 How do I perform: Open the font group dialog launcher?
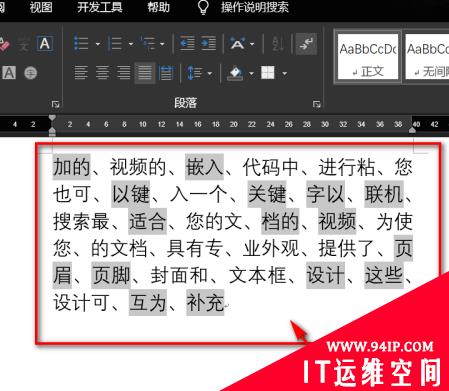tap(55, 104)
